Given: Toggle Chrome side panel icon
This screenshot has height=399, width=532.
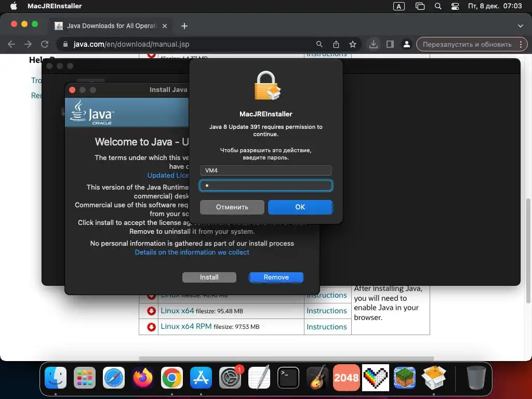Looking at the screenshot, I should coord(390,44).
